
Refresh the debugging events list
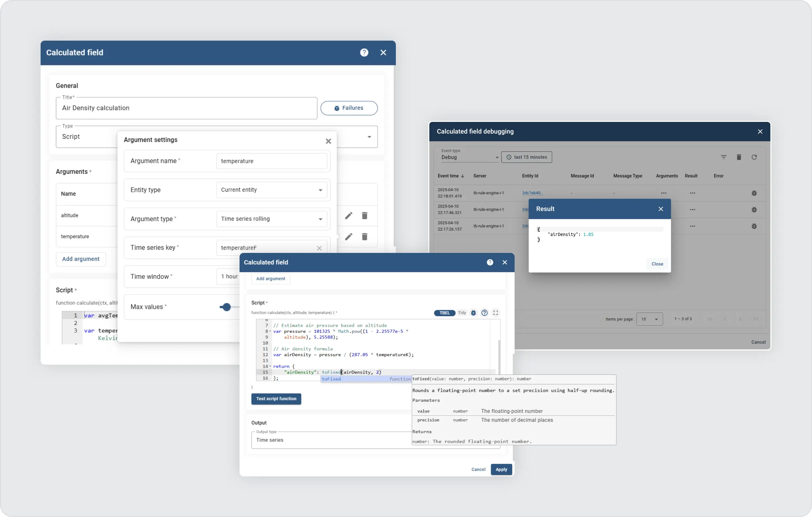754,157
